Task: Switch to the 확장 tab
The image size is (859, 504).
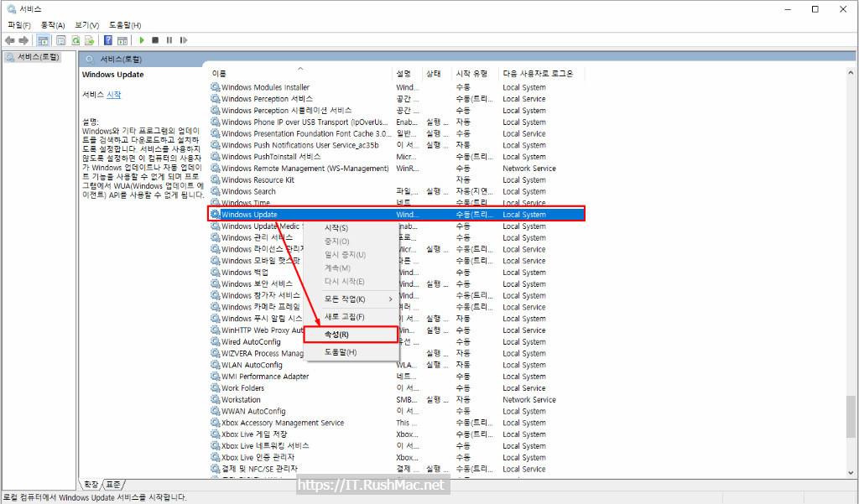Action: pyautogui.click(x=91, y=485)
